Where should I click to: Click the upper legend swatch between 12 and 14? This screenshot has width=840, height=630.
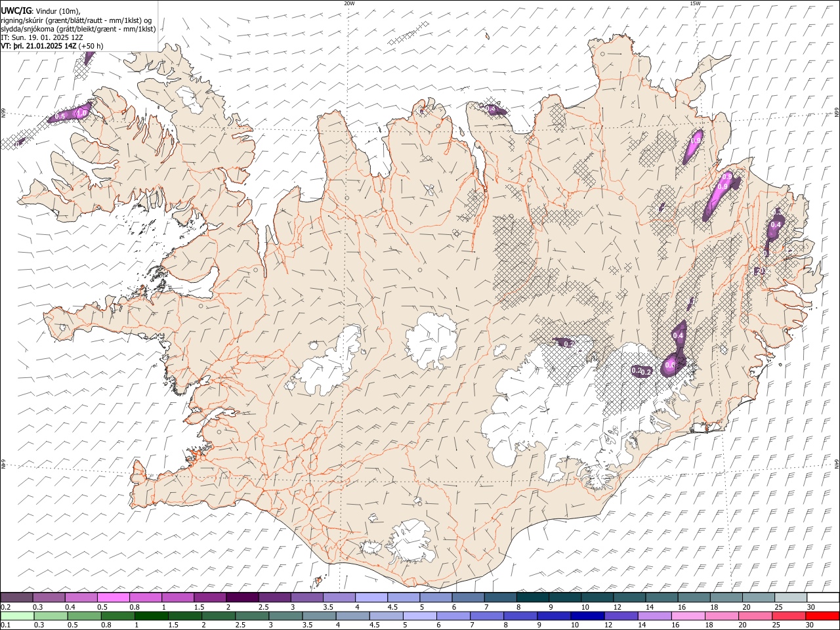click(x=629, y=597)
